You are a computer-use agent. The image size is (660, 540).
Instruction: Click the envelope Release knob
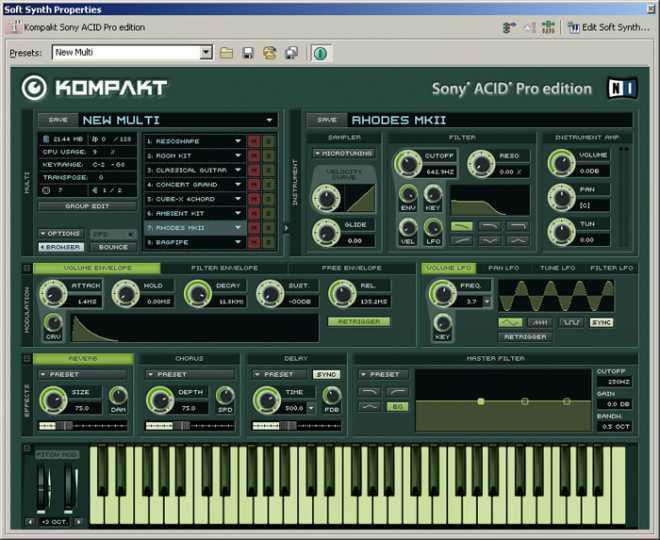[x=342, y=293]
